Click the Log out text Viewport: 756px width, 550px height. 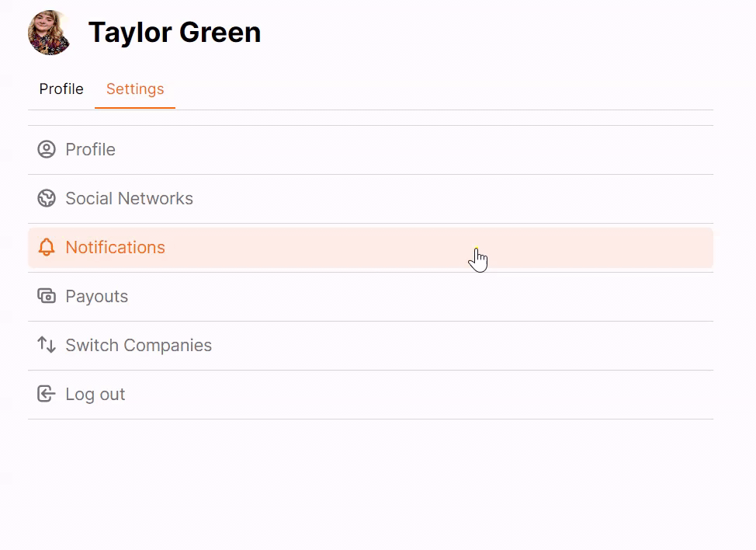(95, 394)
